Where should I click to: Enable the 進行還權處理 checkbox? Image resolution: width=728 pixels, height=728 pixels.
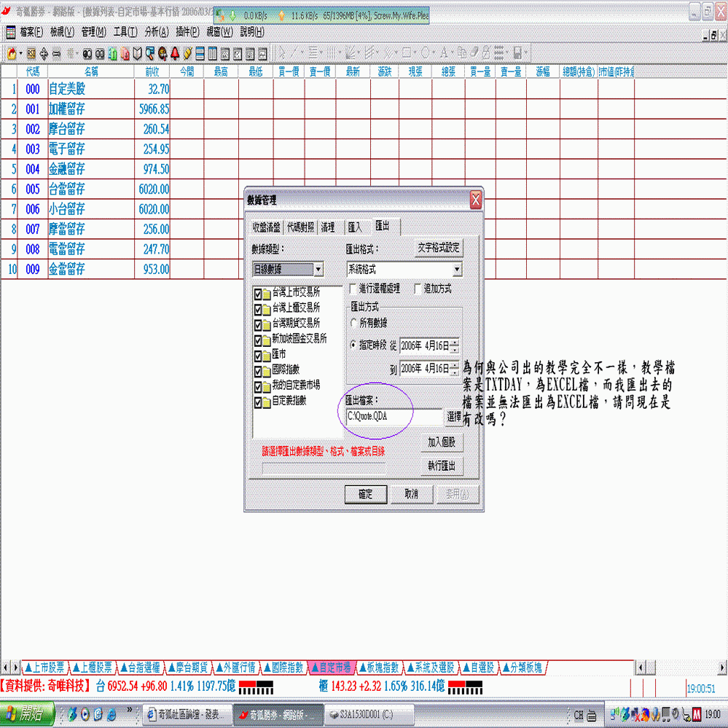(x=353, y=289)
